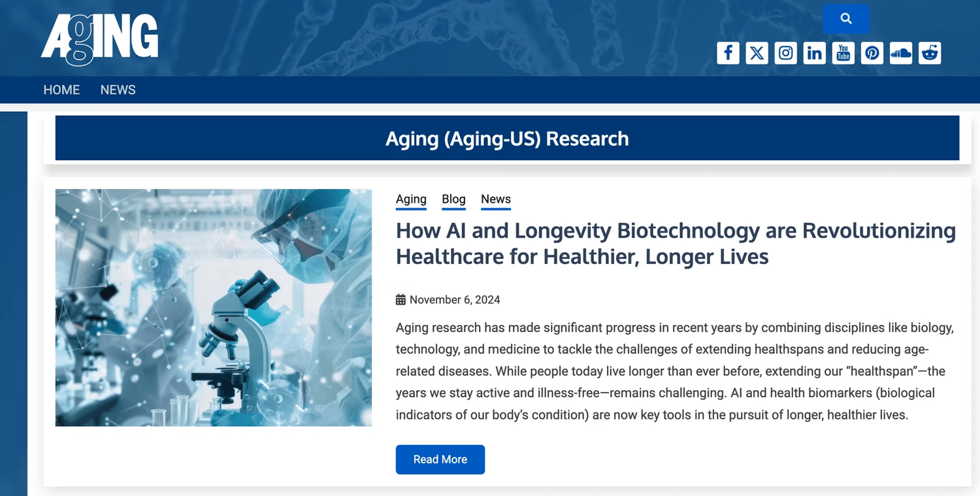The image size is (980, 496).
Task: Click the Aging journal logo
Action: tap(99, 40)
